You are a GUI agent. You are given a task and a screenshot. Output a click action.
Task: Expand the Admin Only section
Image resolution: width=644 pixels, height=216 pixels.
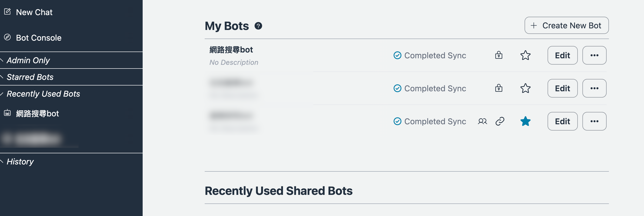(x=28, y=60)
